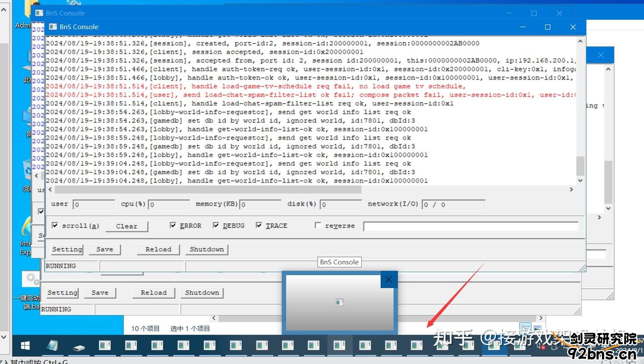
Task: Click the rear BnS Console window title icon
Action: tap(39, 13)
